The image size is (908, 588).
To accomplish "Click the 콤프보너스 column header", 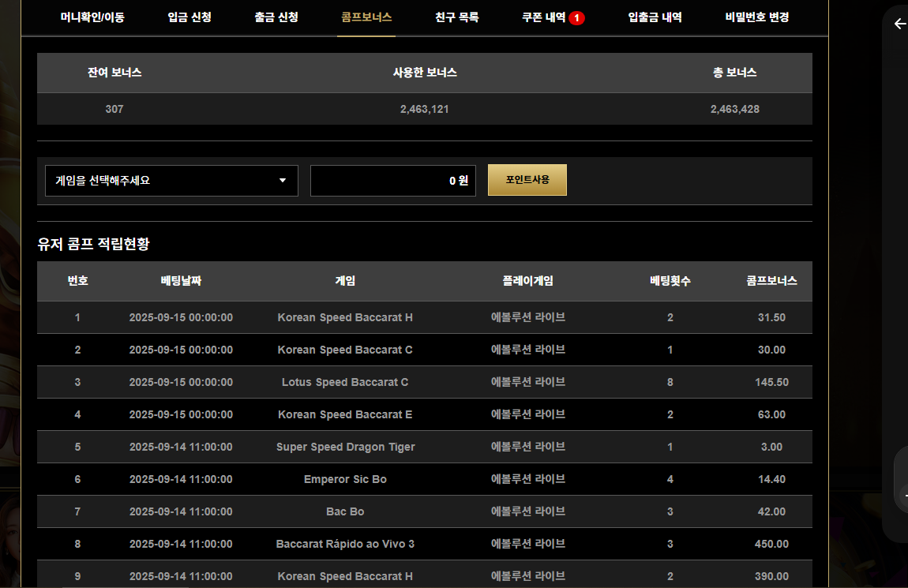I will [771, 281].
